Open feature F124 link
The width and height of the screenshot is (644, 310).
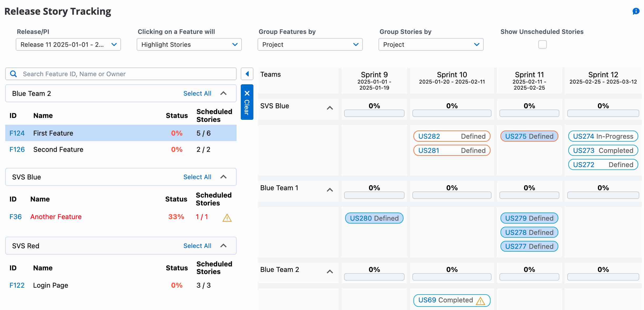[x=17, y=133]
